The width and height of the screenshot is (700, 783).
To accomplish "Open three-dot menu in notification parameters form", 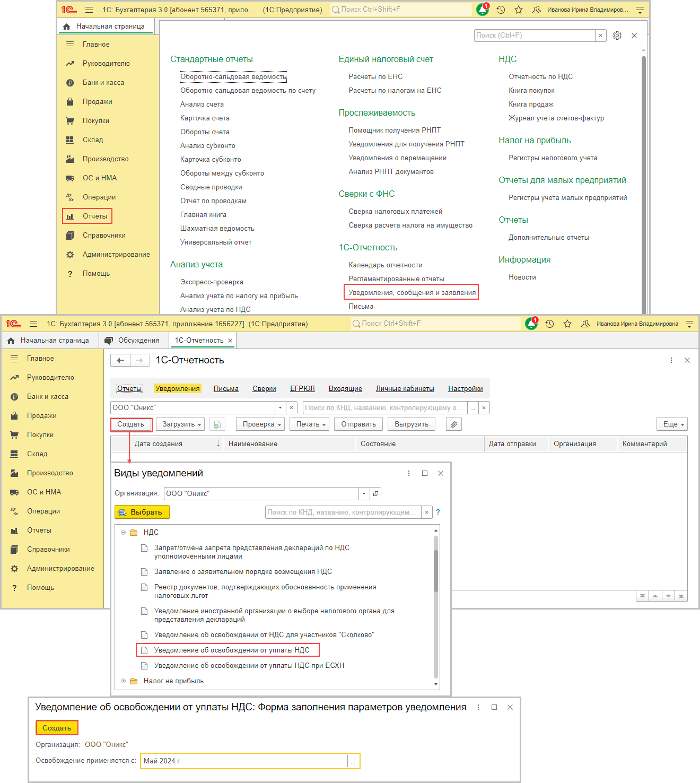I will click(478, 707).
